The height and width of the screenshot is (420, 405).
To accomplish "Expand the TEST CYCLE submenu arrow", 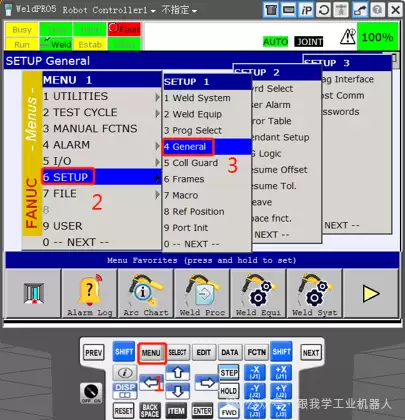I will click(157, 113).
